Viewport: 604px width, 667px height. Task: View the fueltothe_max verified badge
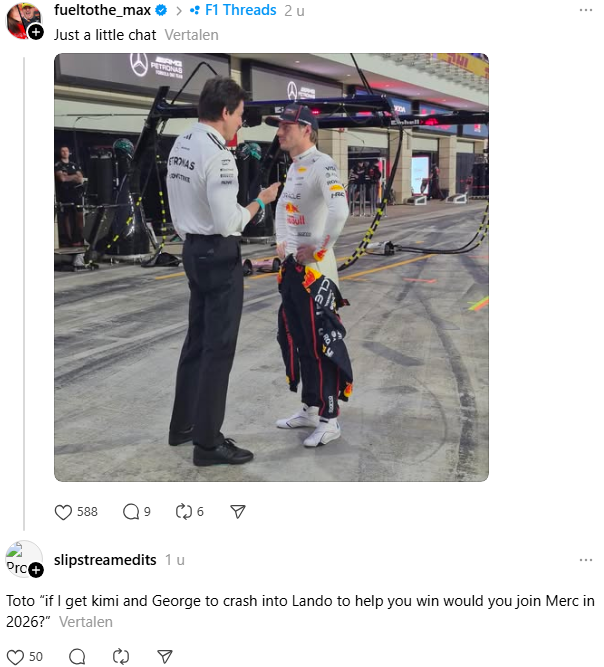tap(161, 10)
